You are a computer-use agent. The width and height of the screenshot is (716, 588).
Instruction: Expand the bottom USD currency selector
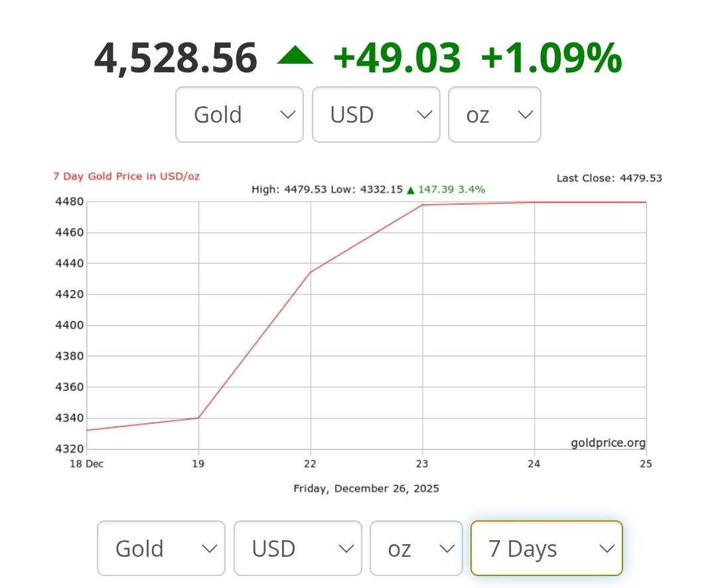297,548
